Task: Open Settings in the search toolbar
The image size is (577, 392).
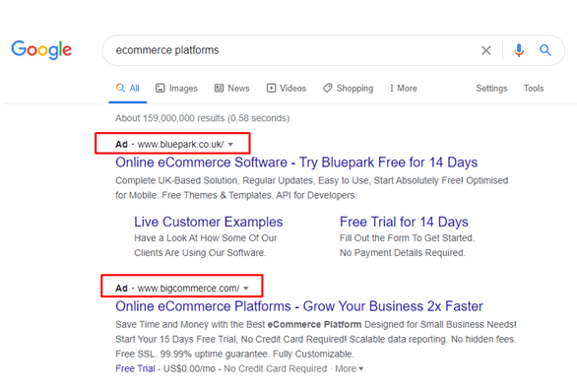Action: point(491,89)
